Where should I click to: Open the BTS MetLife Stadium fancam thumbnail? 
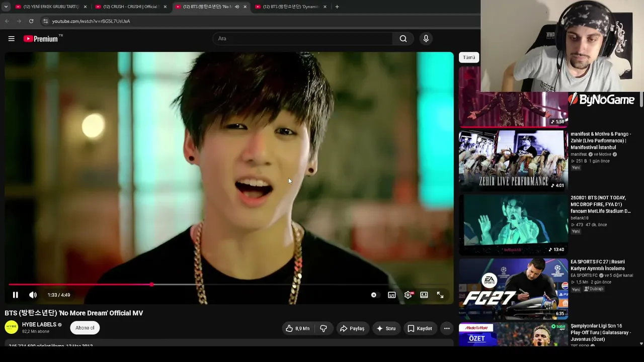point(513,224)
